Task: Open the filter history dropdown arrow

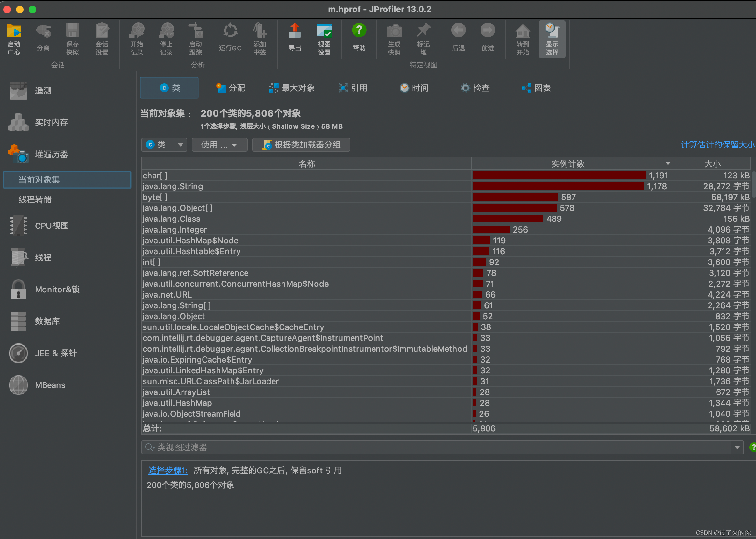Action: click(737, 447)
